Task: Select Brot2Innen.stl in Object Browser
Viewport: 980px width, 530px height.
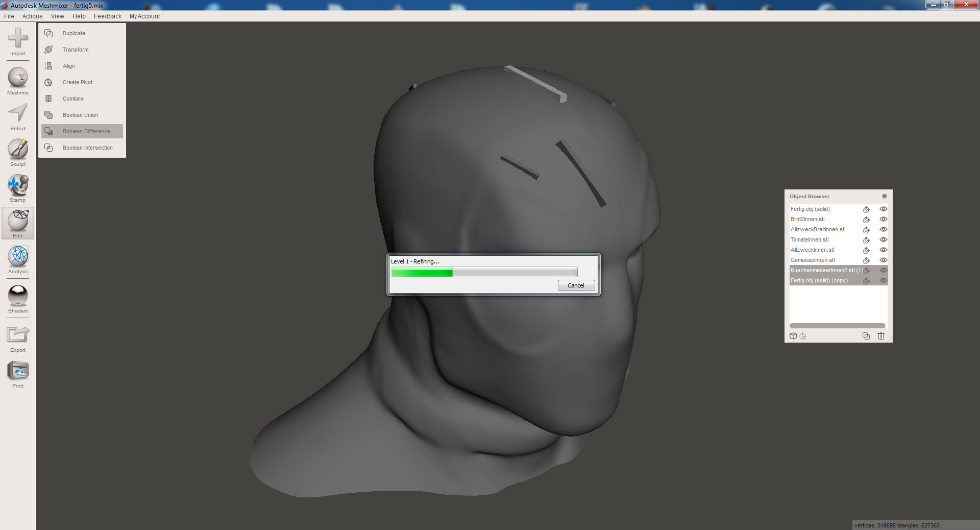Action: pos(807,219)
